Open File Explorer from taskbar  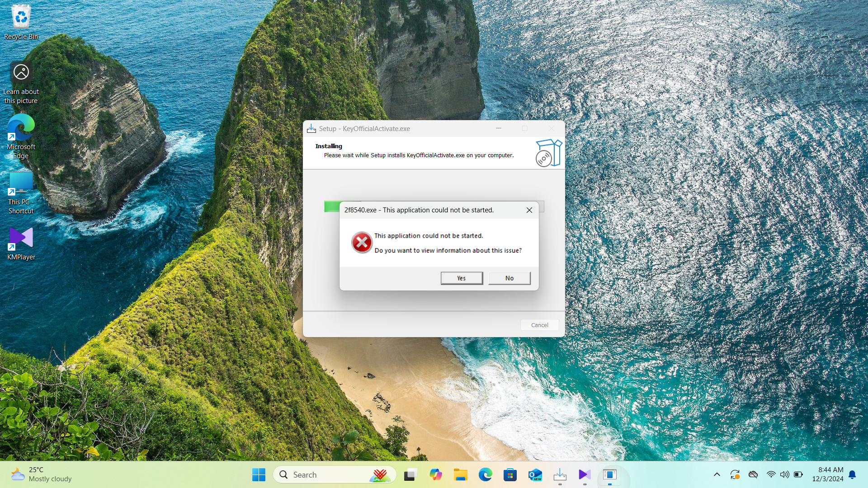460,475
